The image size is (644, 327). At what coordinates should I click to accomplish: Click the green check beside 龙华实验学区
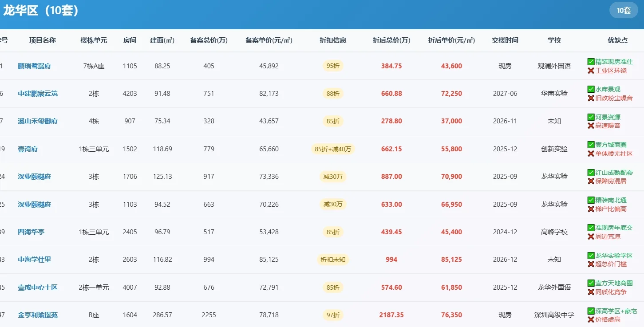(591, 256)
